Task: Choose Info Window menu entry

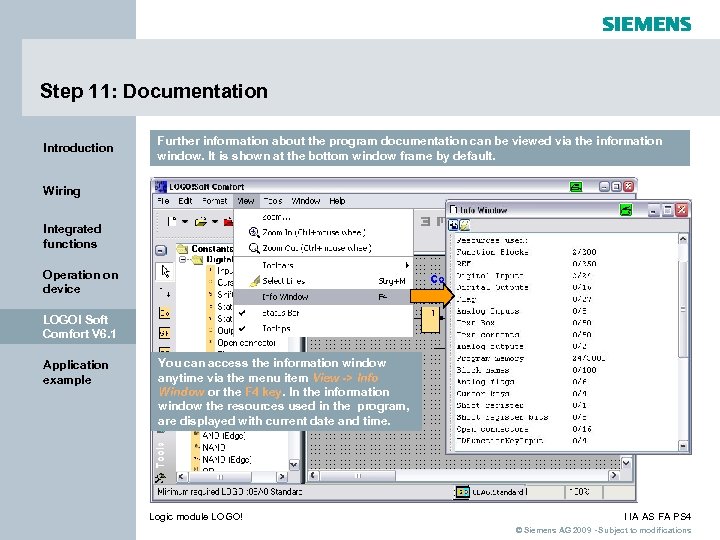Action: pyautogui.click(x=323, y=297)
